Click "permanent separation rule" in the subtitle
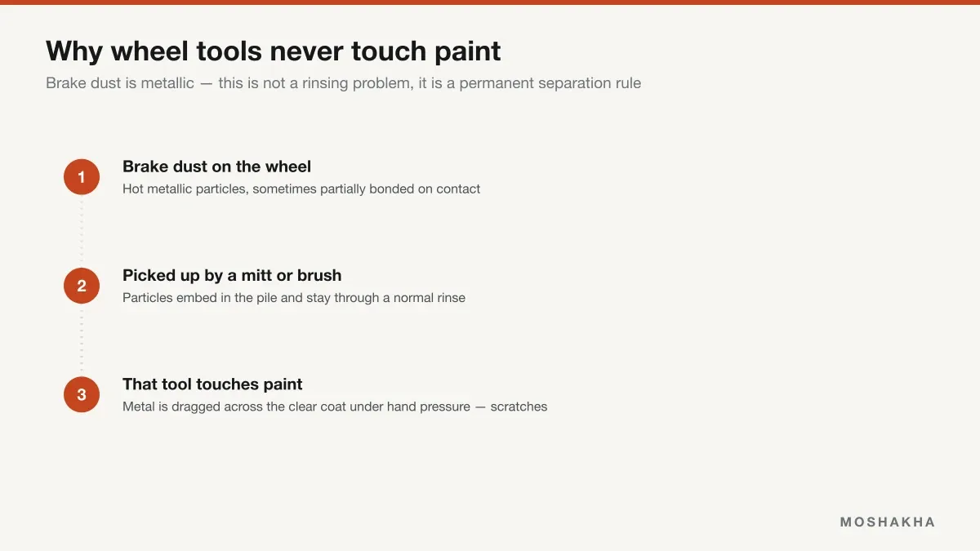The width and height of the screenshot is (980, 551). click(550, 83)
